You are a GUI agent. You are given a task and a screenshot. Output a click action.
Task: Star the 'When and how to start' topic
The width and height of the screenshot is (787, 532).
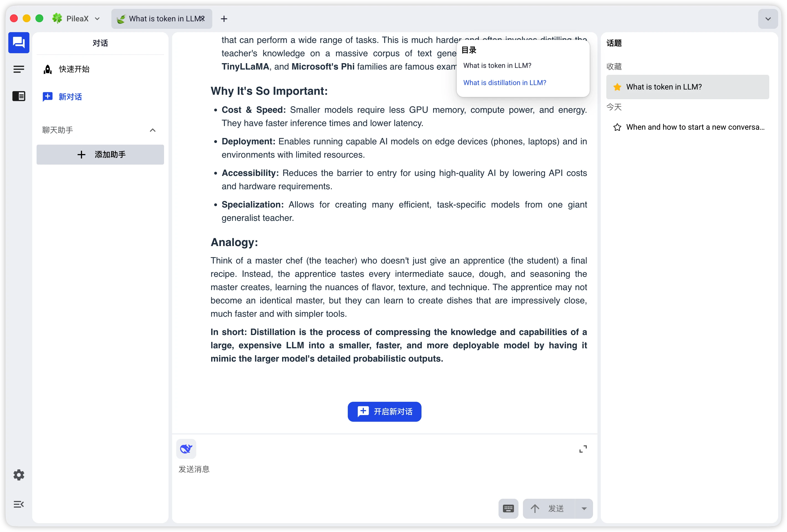617,127
